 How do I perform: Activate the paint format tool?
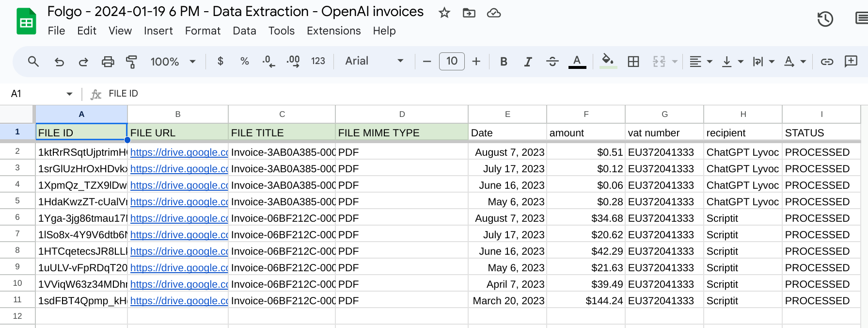pos(131,62)
